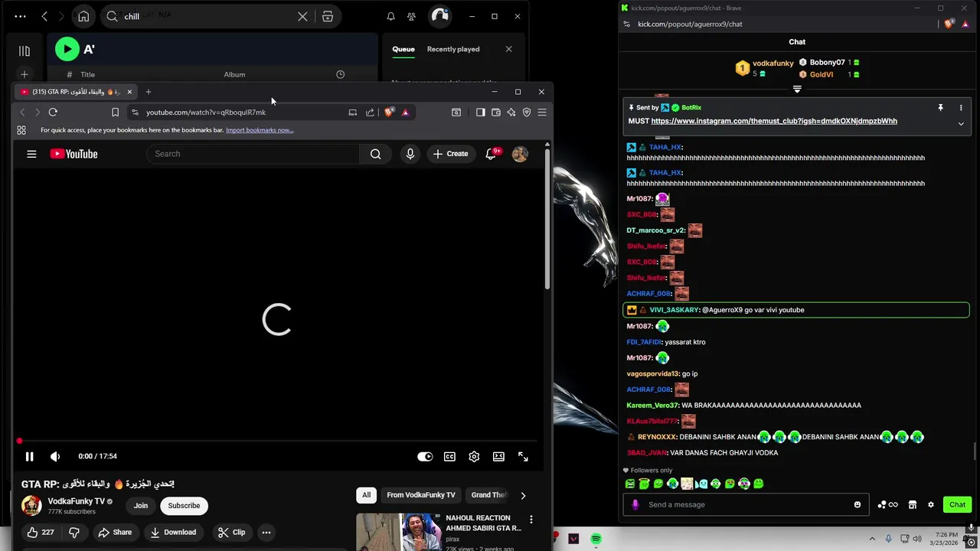Open Brave VPN shield icon
Image resolution: width=980 pixels, height=551 pixels.
click(527, 112)
